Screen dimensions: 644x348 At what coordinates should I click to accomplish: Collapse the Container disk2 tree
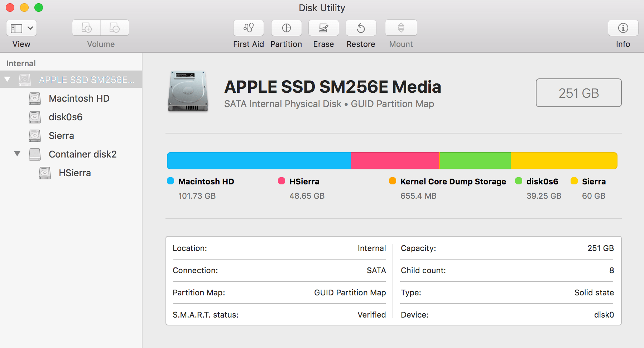17,154
